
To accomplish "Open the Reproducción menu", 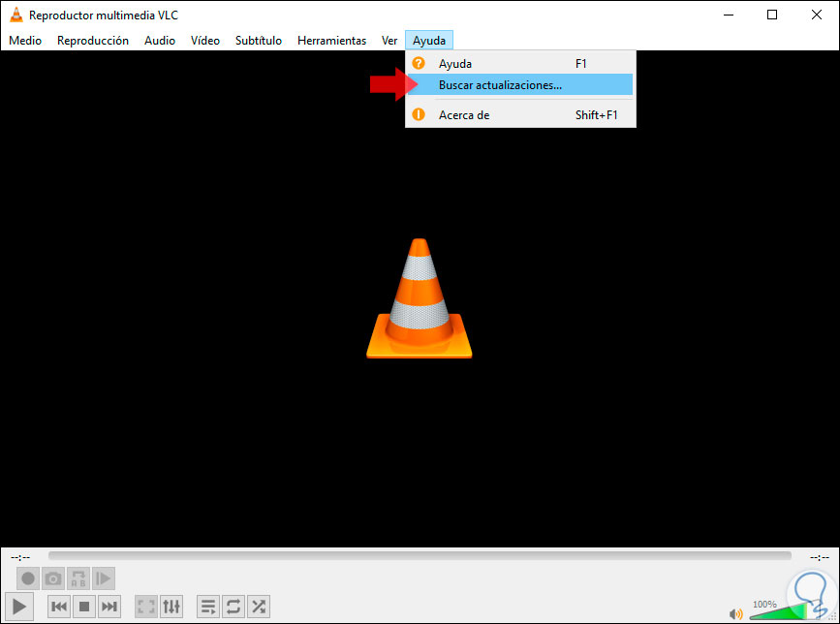I will (x=93, y=41).
